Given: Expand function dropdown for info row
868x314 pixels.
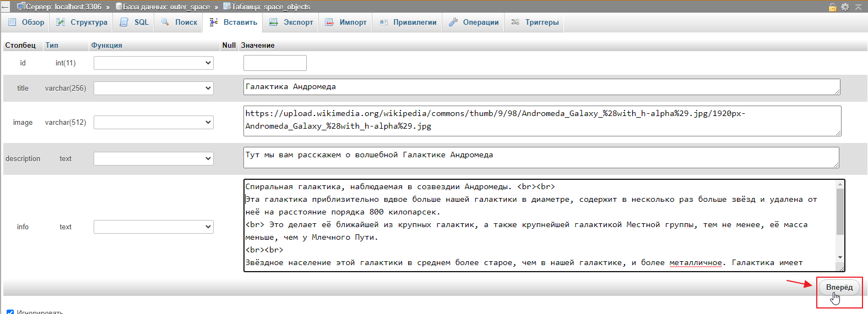Looking at the screenshot, I should pos(154,227).
